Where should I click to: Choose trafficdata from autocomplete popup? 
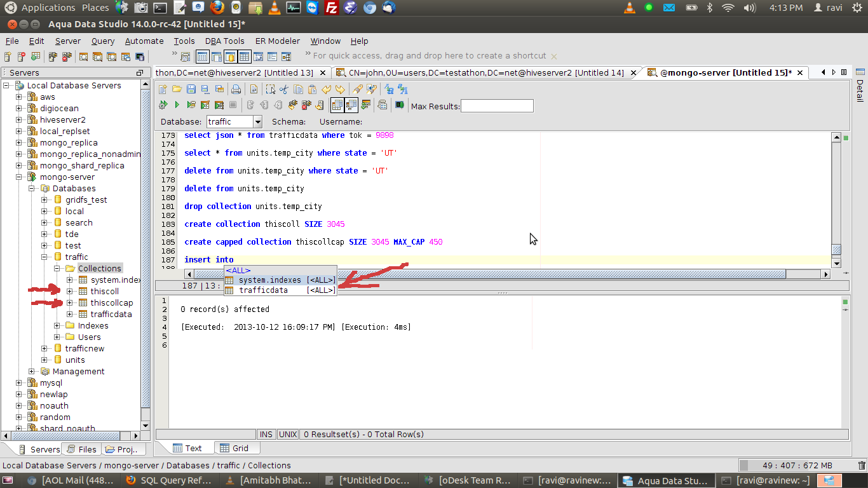click(280, 290)
